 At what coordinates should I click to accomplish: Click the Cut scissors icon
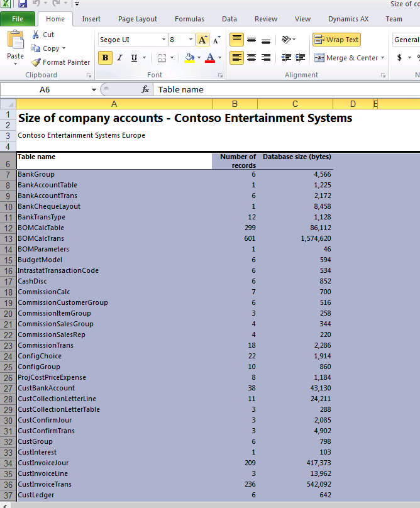click(x=35, y=35)
